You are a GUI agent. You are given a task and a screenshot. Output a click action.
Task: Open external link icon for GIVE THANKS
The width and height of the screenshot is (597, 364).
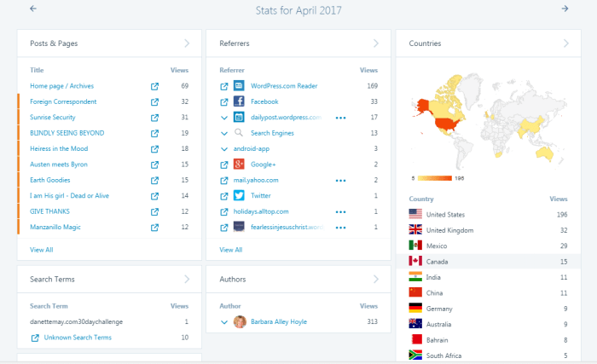[154, 211]
